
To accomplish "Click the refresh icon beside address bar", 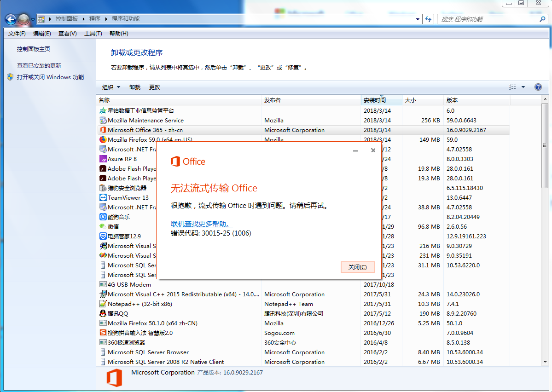I will click(x=428, y=19).
